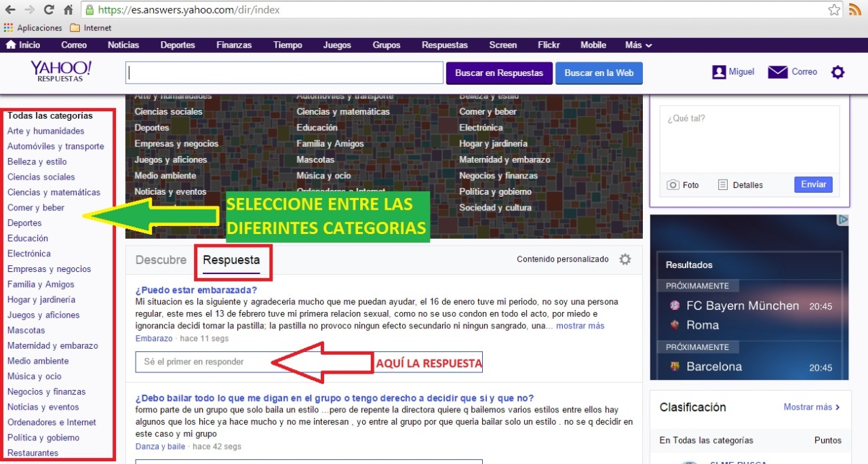Expand the Más dropdown in the top navigation
Image resolution: width=868 pixels, height=464 pixels.
[638, 45]
